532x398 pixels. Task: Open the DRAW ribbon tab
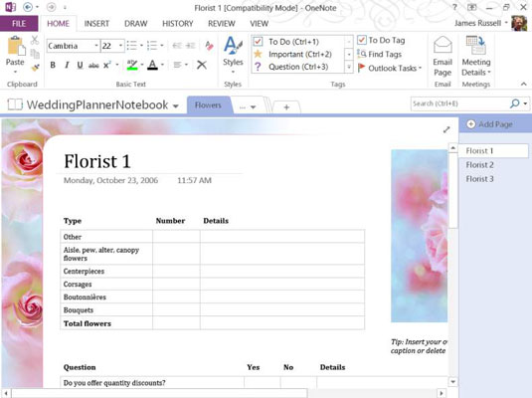coord(135,24)
